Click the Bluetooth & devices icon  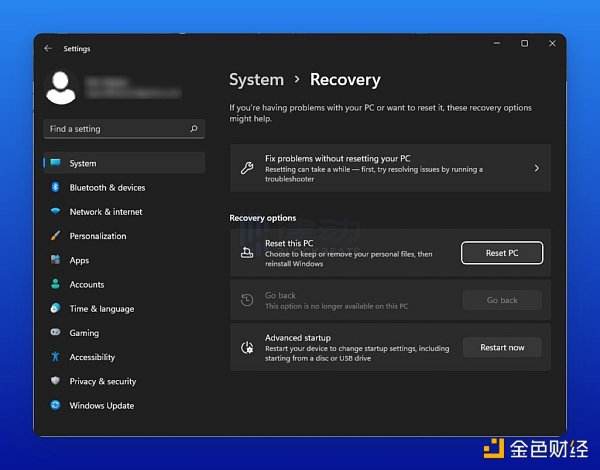pos(56,188)
